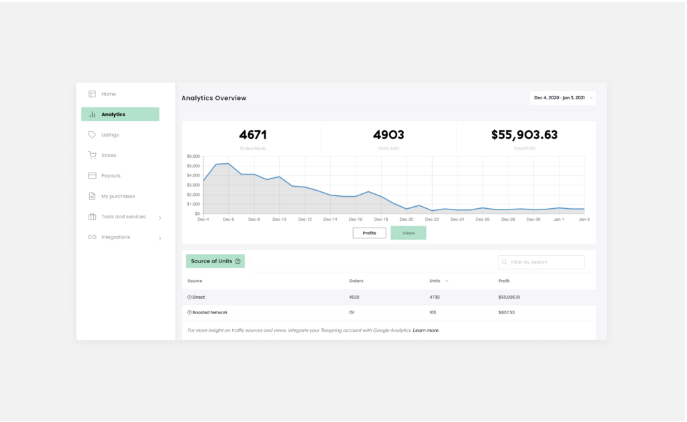Viewport: 687px width, 422px height.
Task: Click the Analytics bar chart icon
Action: 92,114
